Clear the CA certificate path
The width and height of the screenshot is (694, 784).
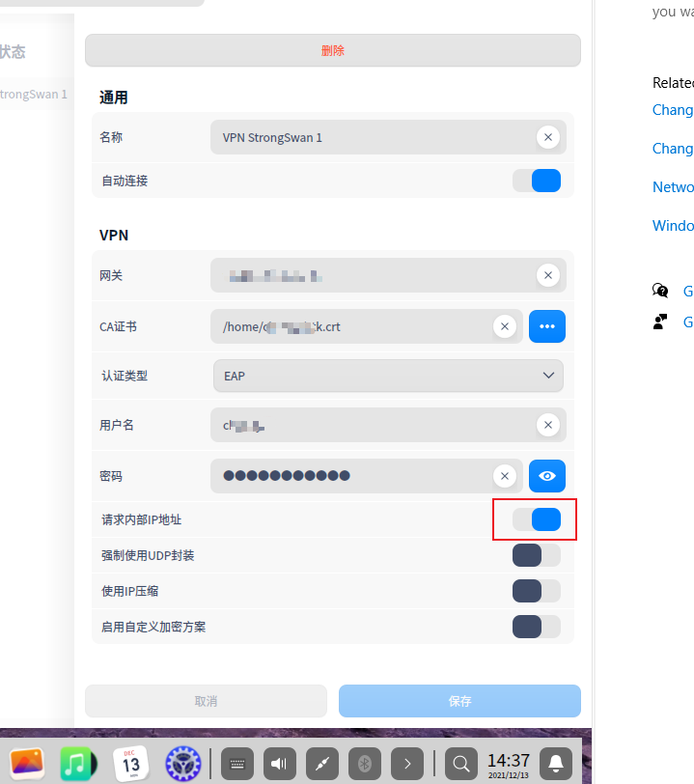[505, 326]
